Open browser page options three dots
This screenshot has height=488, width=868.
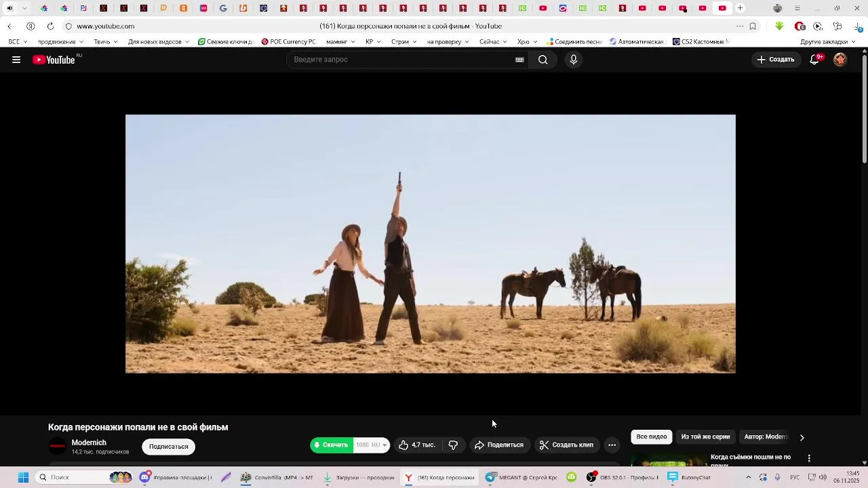click(740, 26)
